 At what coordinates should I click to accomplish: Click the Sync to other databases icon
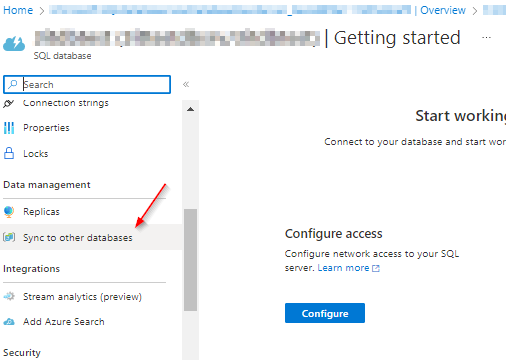pos(9,237)
